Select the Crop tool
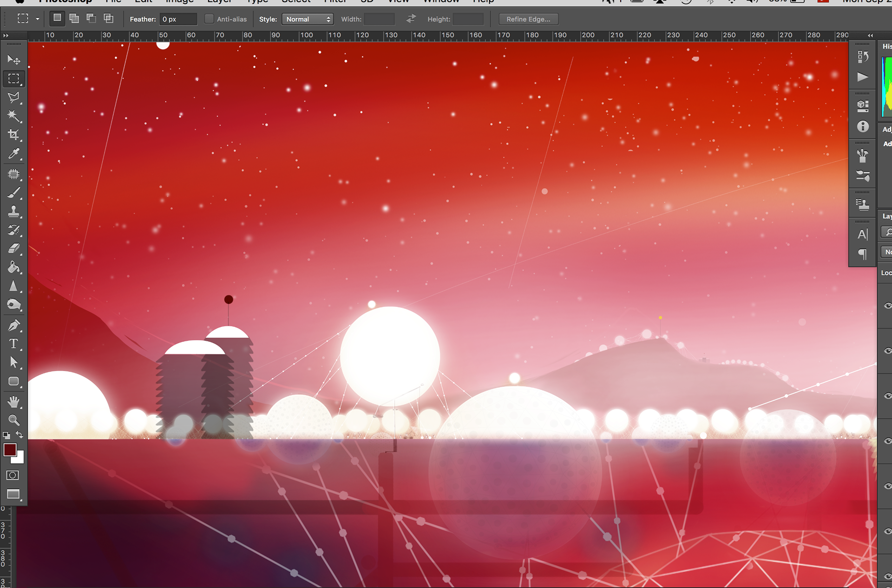The image size is (892, 588). click(13, 135)
